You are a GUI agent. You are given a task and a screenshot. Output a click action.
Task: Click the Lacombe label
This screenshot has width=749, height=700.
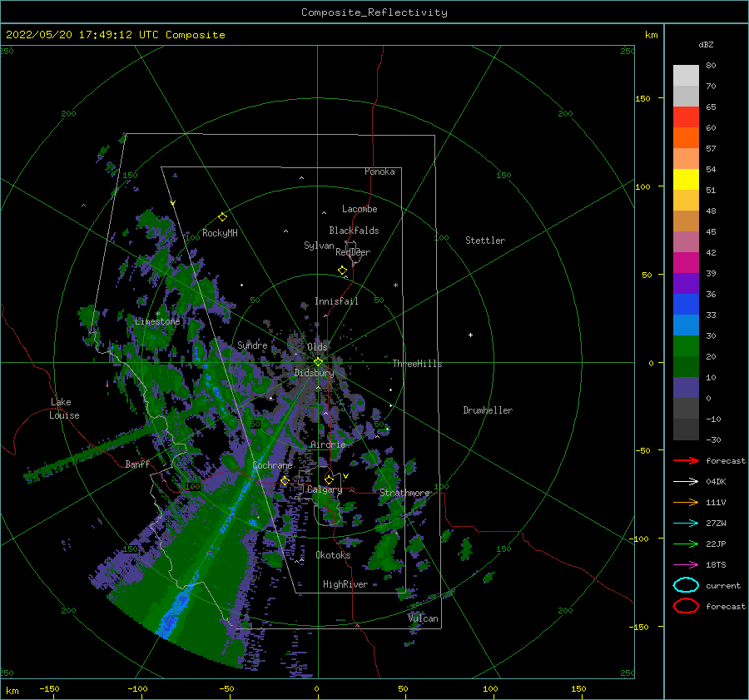360,209
